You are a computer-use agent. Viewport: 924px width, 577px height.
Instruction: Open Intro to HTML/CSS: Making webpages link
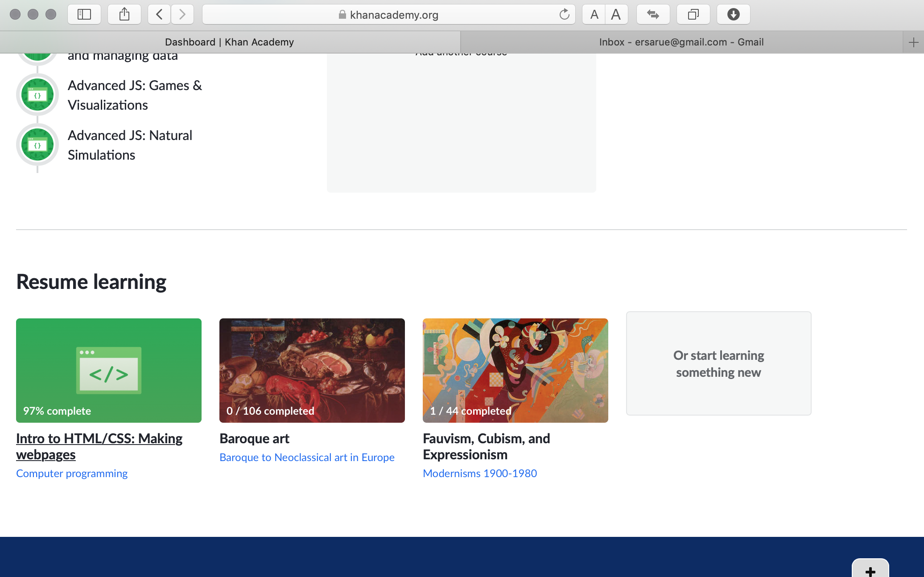click(x=99, y=446)
